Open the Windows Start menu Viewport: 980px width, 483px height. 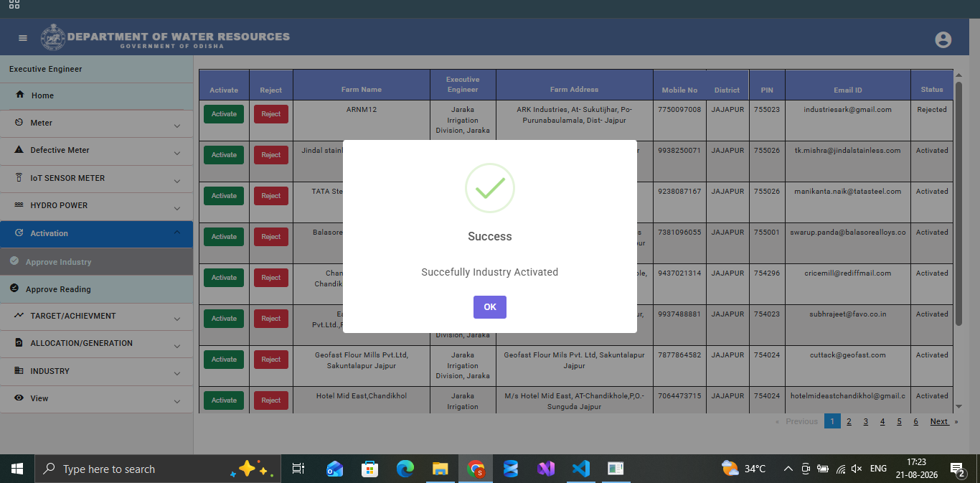[x=17, y=469]
